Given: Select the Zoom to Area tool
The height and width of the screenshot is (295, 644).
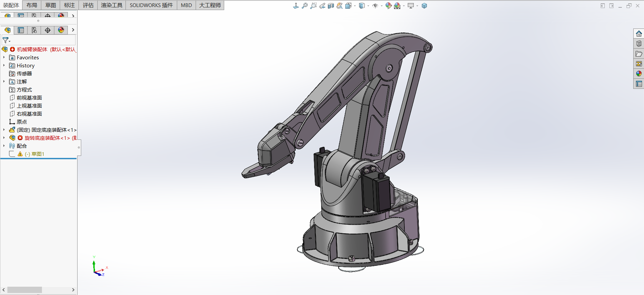Looking at the screenshot, I should tap(313, 6).
